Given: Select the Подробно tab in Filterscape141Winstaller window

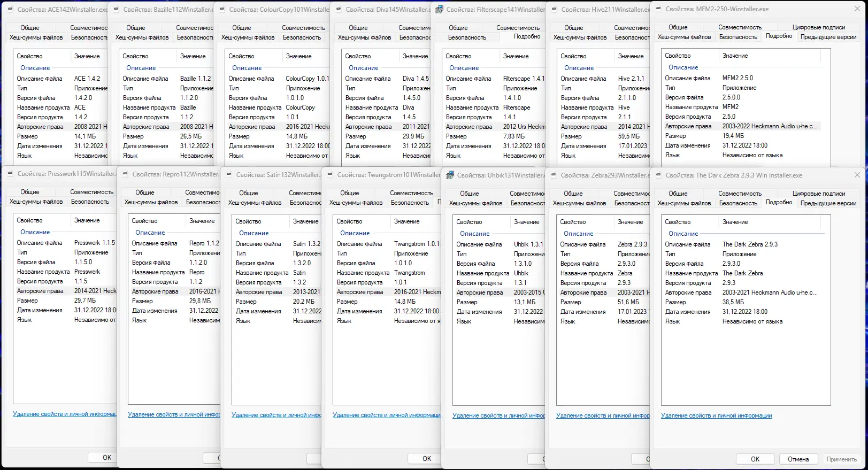Looking at the screenshot, I should click(527, 37).
